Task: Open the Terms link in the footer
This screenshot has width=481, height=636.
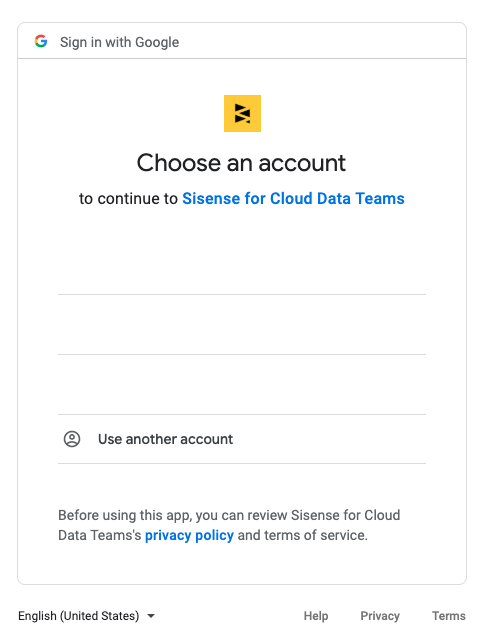Action: tap(449, 616)
